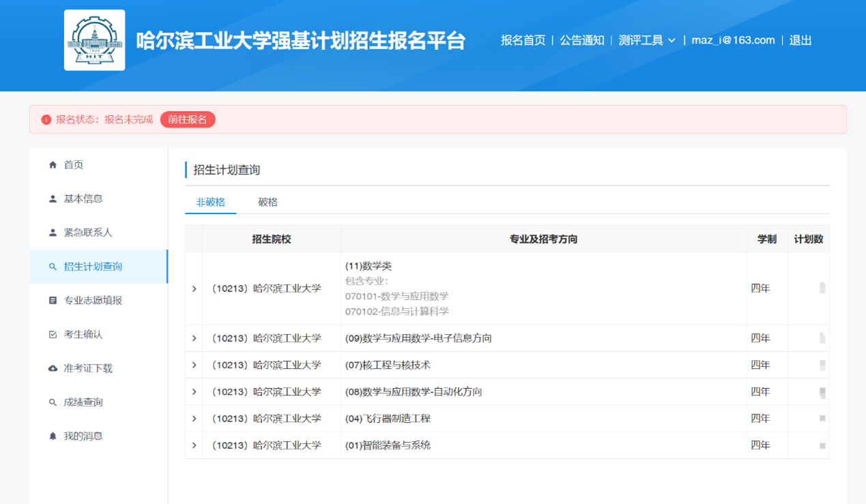Click 070102-信息与计算科学 text
This screenshot has height=504, width=866.
coord(397,311)
